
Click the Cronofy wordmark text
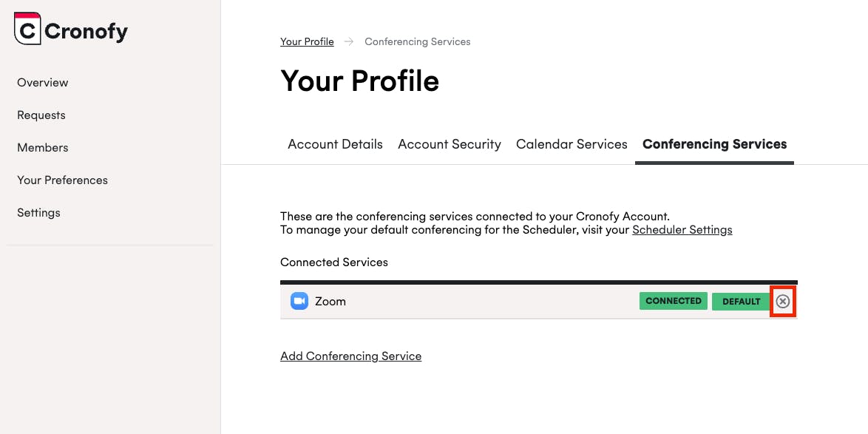click(86, 31)
